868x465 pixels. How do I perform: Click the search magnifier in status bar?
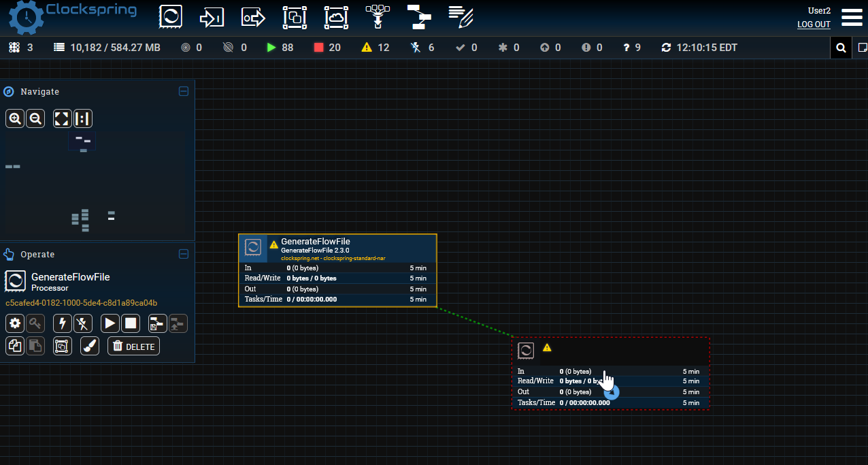[x=841, y=48]
